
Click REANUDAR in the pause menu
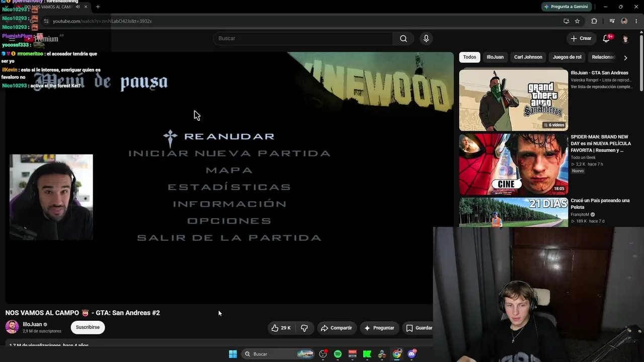[229, 136]
